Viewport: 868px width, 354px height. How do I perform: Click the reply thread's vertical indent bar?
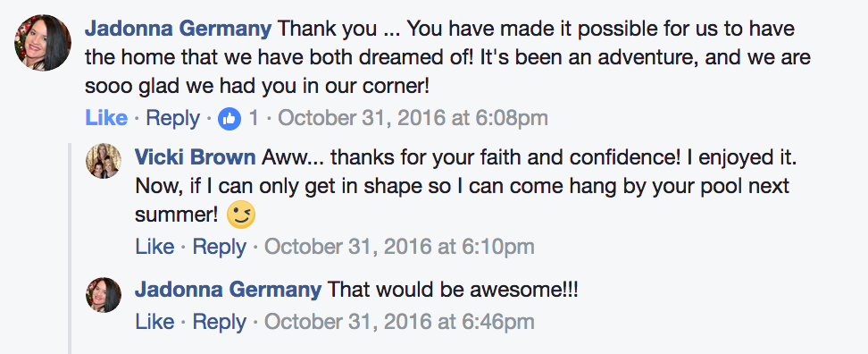(x=69, y=249)
